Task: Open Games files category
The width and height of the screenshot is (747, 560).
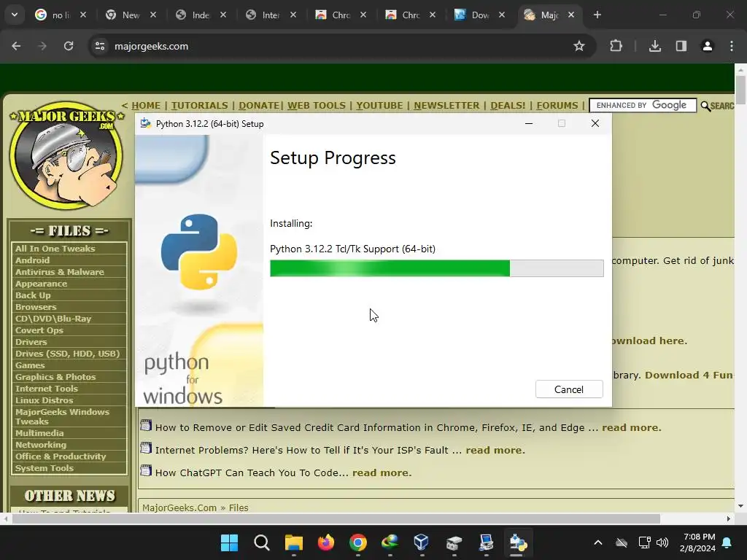Action: point(29,365)
